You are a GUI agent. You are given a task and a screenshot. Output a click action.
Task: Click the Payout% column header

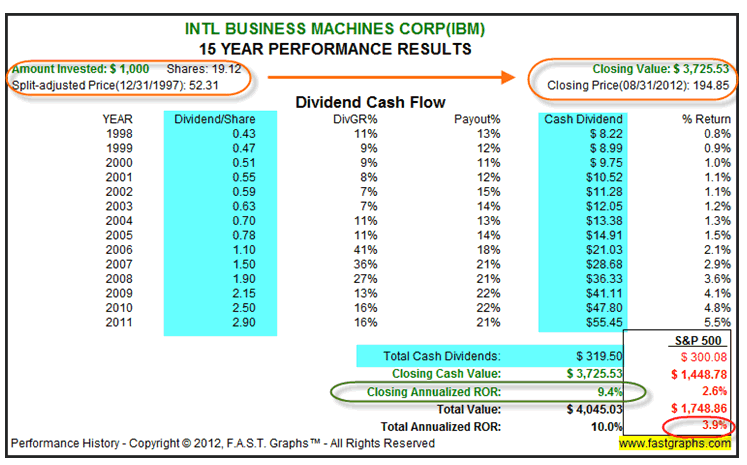pyautogui.click(x=477, y=119)
